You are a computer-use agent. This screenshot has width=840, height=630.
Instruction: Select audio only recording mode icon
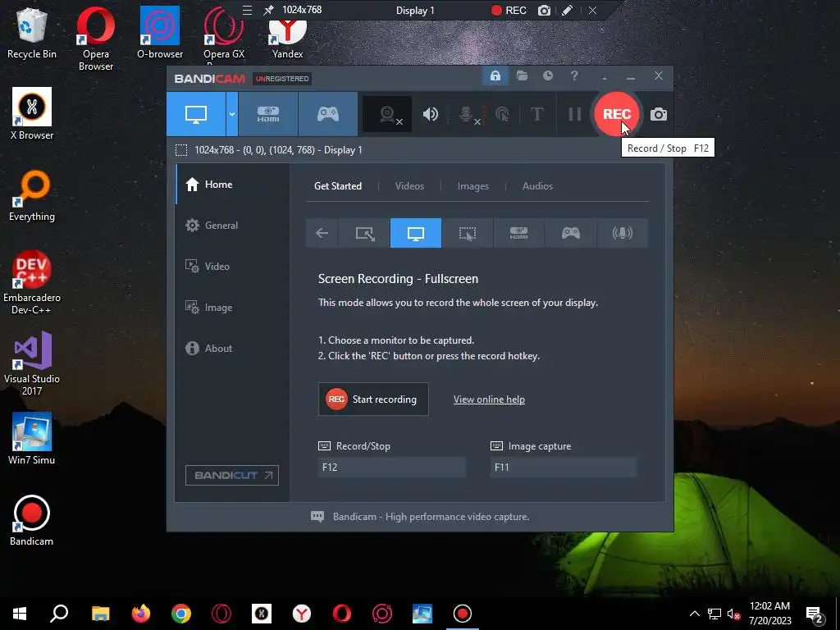[x=622, y=233]
